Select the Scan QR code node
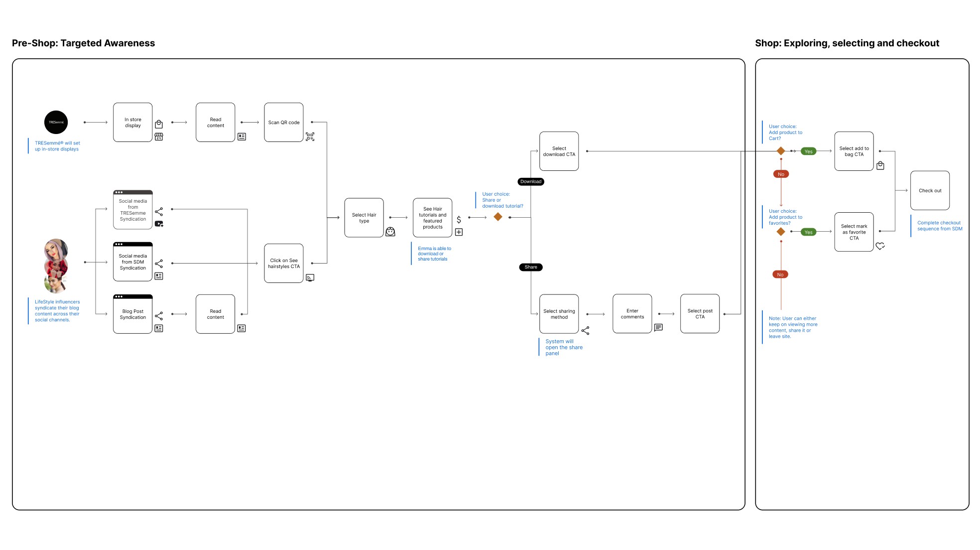 (x=284, y=123)
